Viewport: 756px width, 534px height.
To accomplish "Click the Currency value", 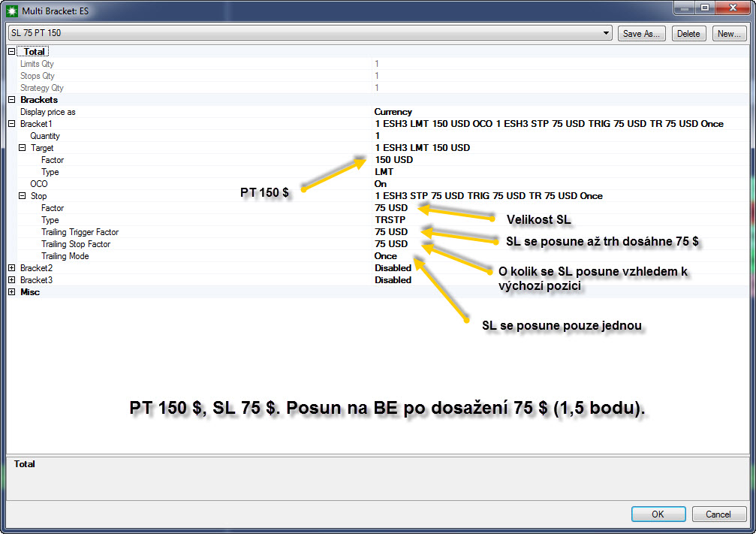I will coord(393,112).
